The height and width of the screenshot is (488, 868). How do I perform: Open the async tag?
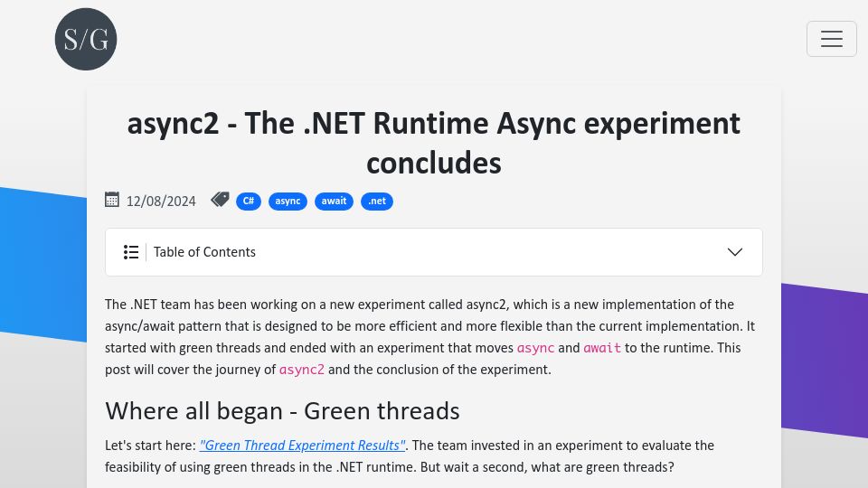(x=288, y=201)
